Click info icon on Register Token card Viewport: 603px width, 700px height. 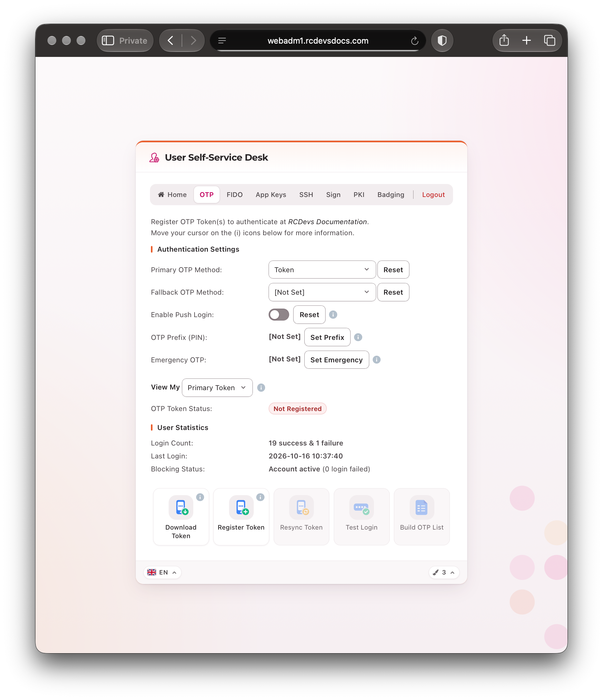tap(260, 497)
